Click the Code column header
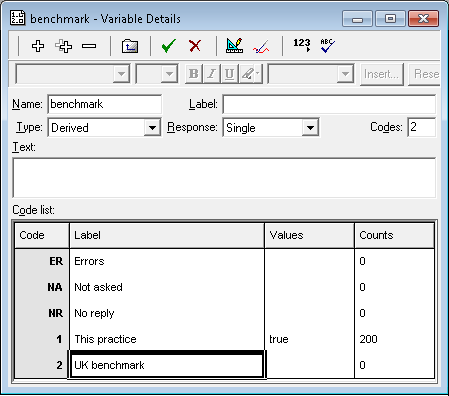 [x=42, y=235]
